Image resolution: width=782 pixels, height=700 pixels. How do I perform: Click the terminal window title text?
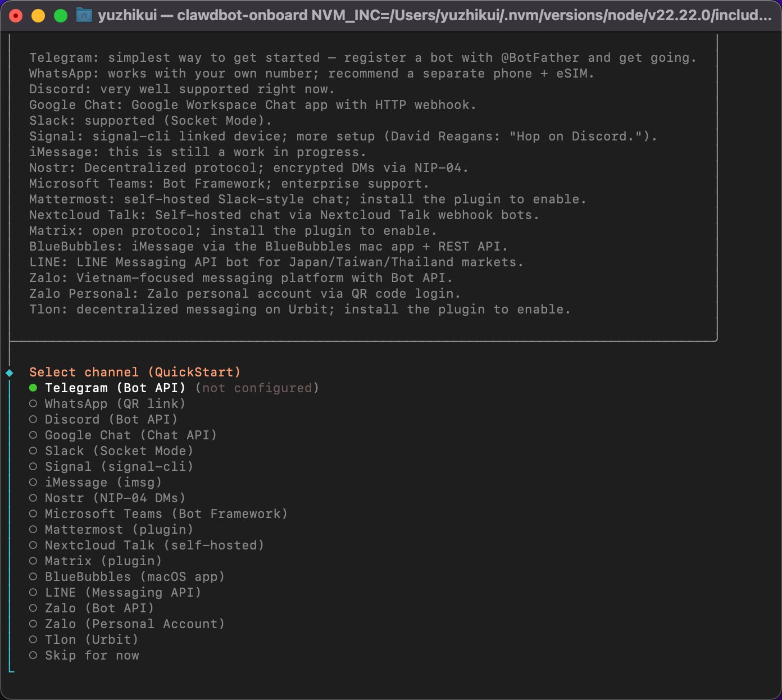(434, 15)
